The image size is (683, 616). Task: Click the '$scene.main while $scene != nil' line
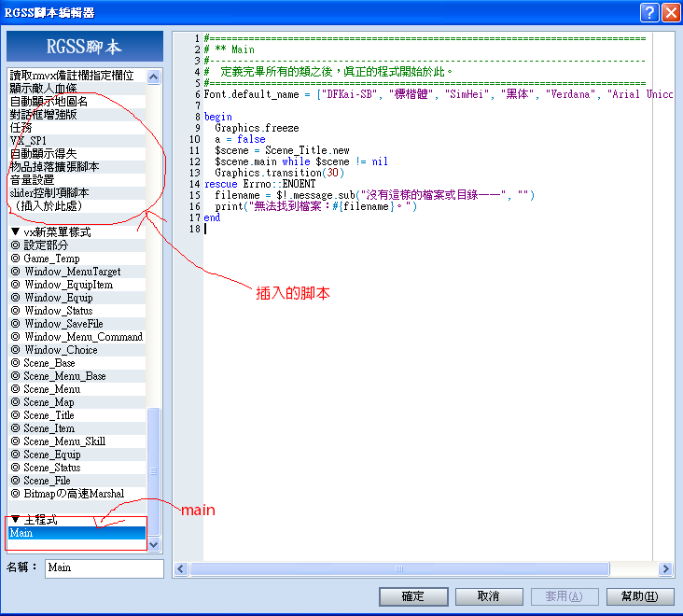[x=301, y=161]
